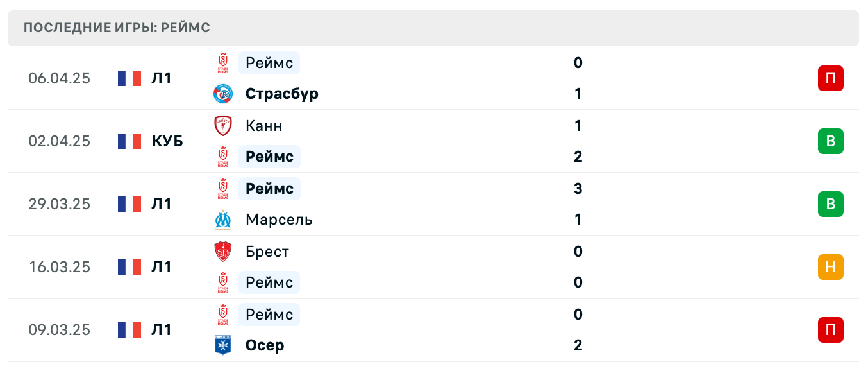
Task: Click the French flag next to КУБ label
Action: point(129,141)
